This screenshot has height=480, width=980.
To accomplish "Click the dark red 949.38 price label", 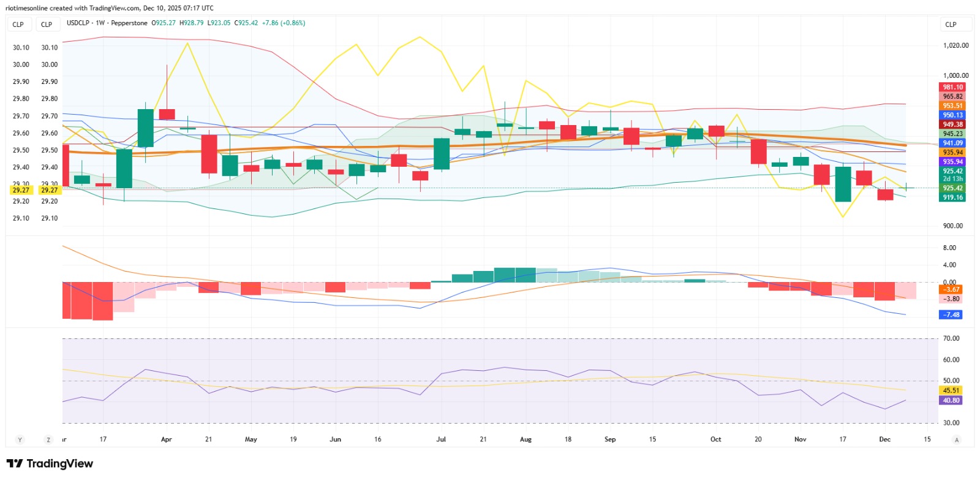I will [952, 124].
